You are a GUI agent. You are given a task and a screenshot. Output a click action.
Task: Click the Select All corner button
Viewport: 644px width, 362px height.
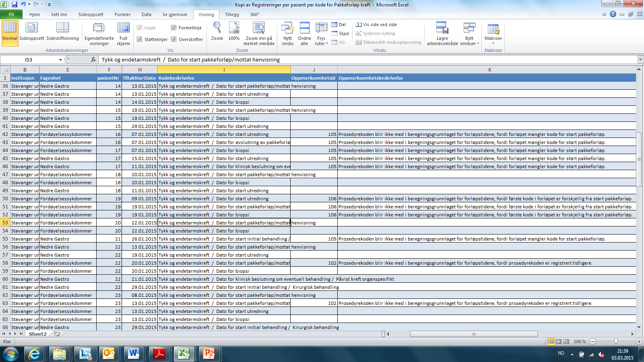pyautogui.click(x=5, y=70)
